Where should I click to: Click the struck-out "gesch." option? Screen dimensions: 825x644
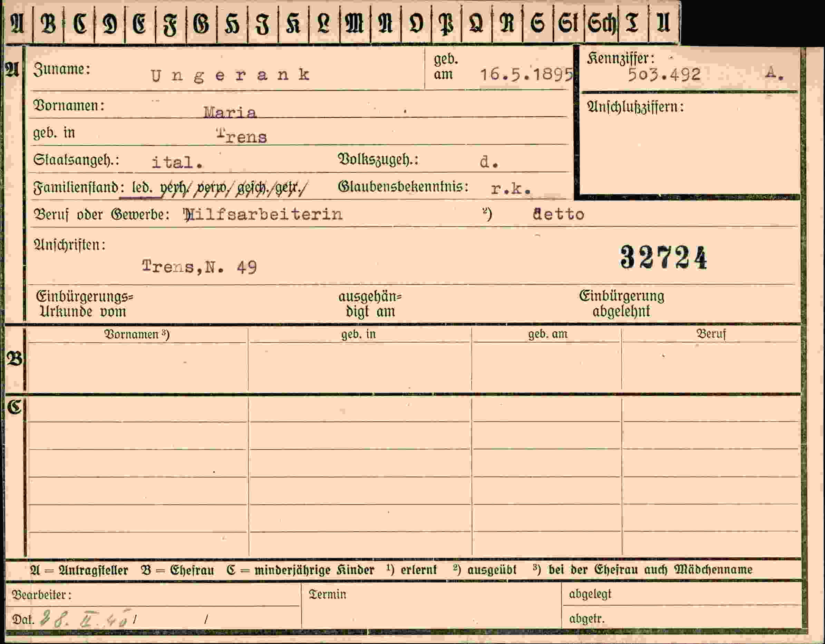(x=253, y=187)
